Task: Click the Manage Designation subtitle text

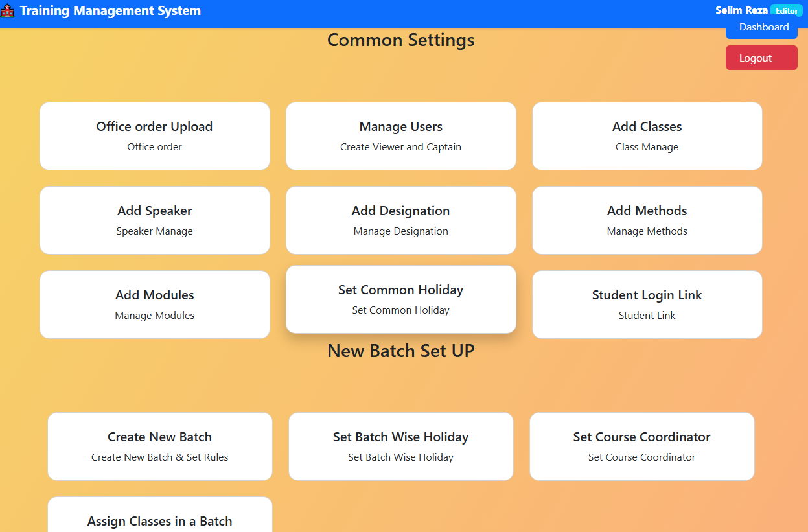Action: [400, 231]
